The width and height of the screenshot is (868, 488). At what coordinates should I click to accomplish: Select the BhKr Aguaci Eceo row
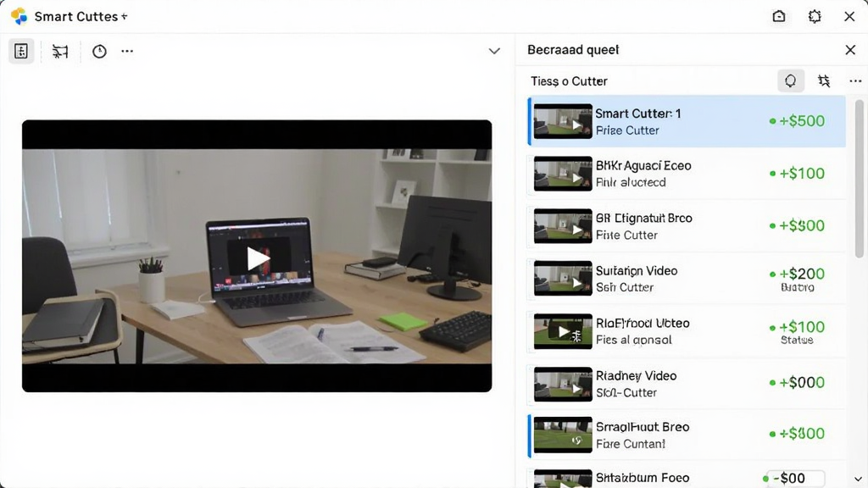click(x=687, y=174)
